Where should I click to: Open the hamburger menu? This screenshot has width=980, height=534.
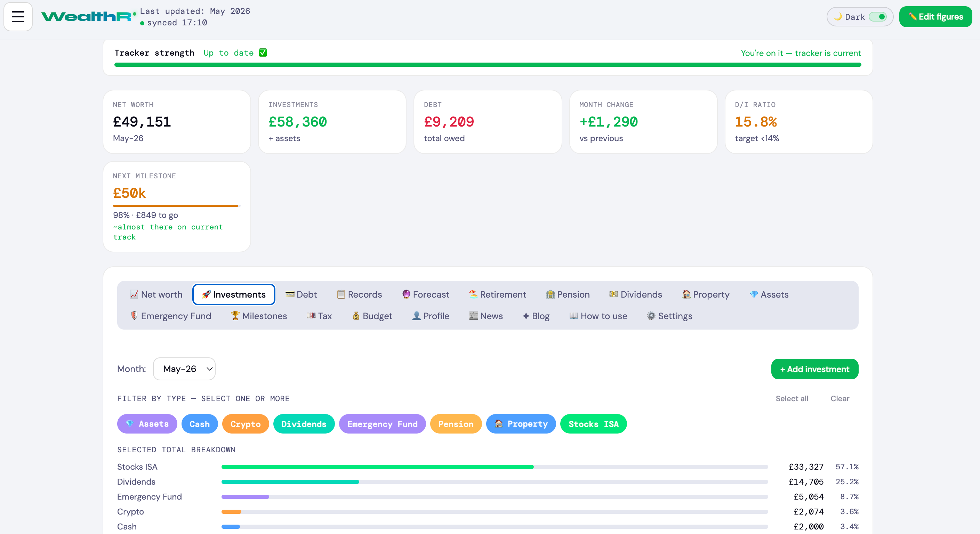coord(18,17)
